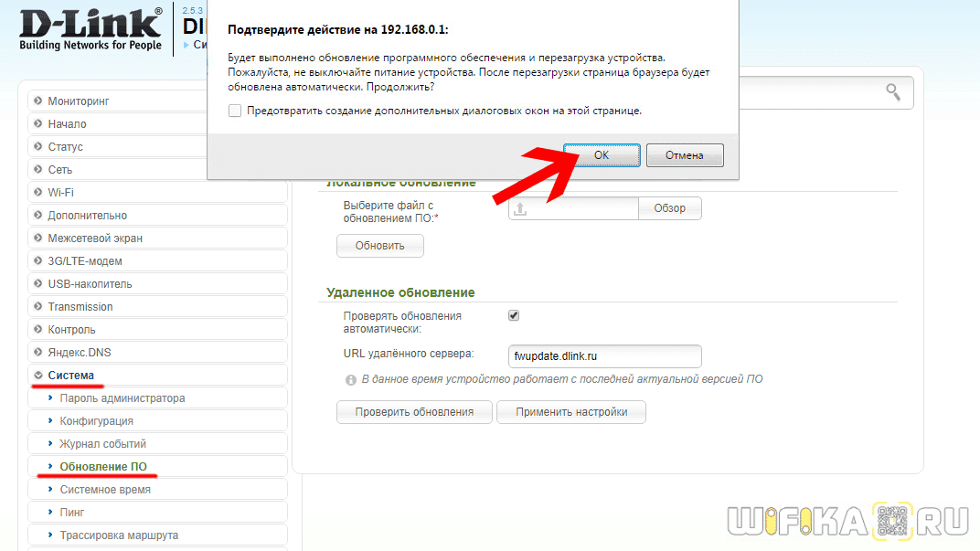Click the Проверить обновления button

pyautogui.click(x=414, y=412)
